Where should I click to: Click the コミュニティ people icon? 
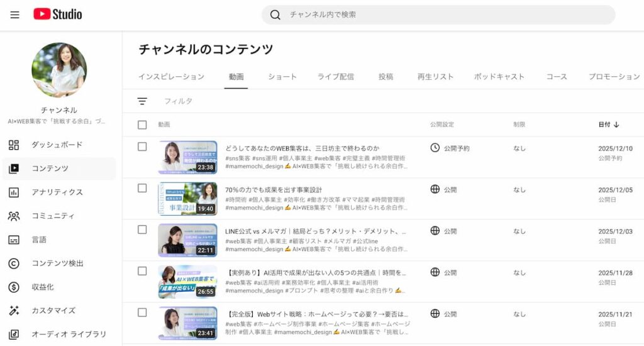pos(14,216)
